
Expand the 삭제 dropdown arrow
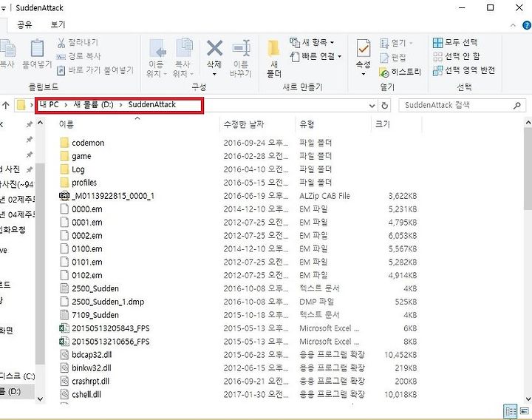click(214, 74)
